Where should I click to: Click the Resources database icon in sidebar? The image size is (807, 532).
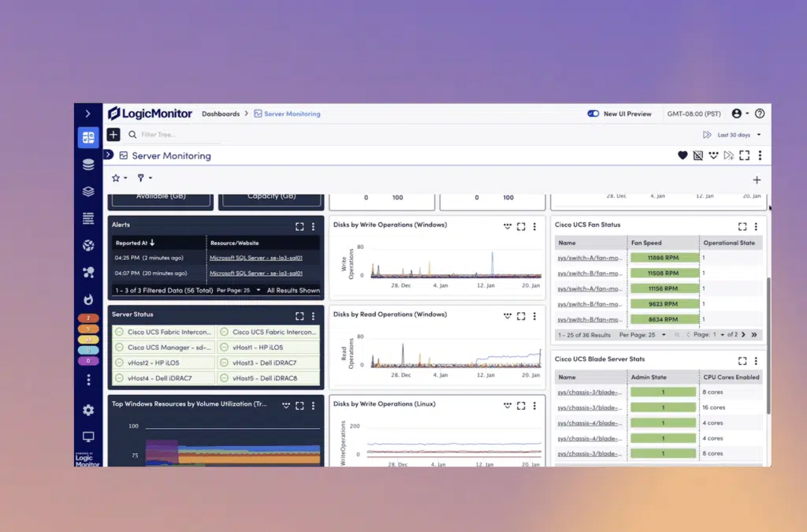tap(88, 165)
